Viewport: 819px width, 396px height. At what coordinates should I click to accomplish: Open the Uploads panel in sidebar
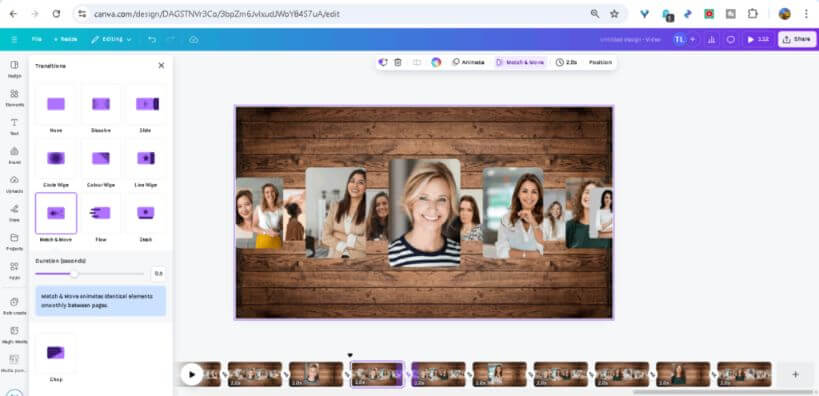click(14, 183)
